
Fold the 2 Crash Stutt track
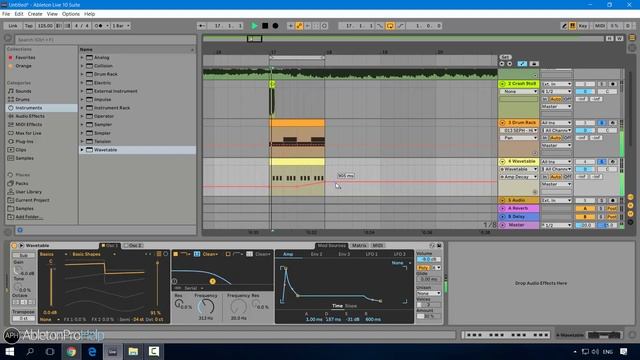pos(502,84)
